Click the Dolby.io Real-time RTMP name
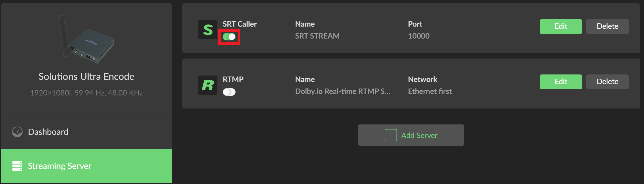This screenshot has height=184, width=644. coord(342,91)
